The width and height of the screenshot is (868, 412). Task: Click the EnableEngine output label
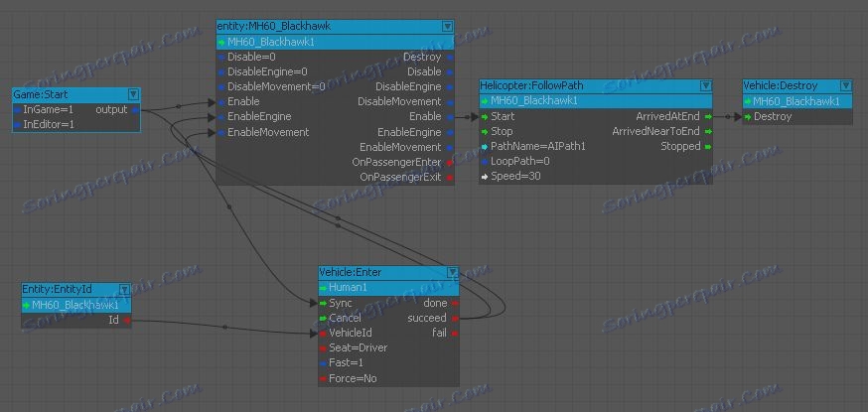[x=409, y=132]
